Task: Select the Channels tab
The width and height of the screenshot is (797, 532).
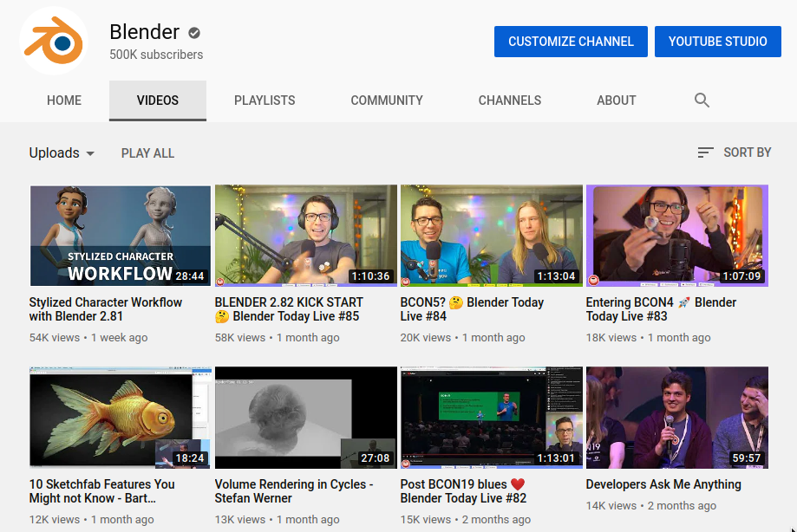Action: coord(510,101)
